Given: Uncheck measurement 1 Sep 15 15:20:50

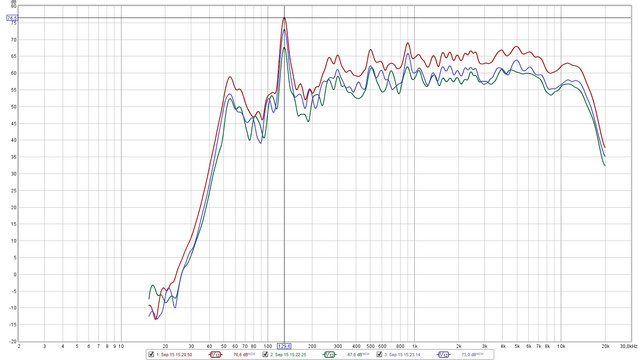Looking at the screenshot, I should click(151, 355).
